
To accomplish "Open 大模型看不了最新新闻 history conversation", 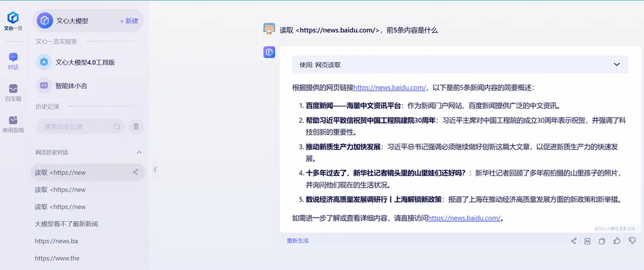I will [66, 224].
